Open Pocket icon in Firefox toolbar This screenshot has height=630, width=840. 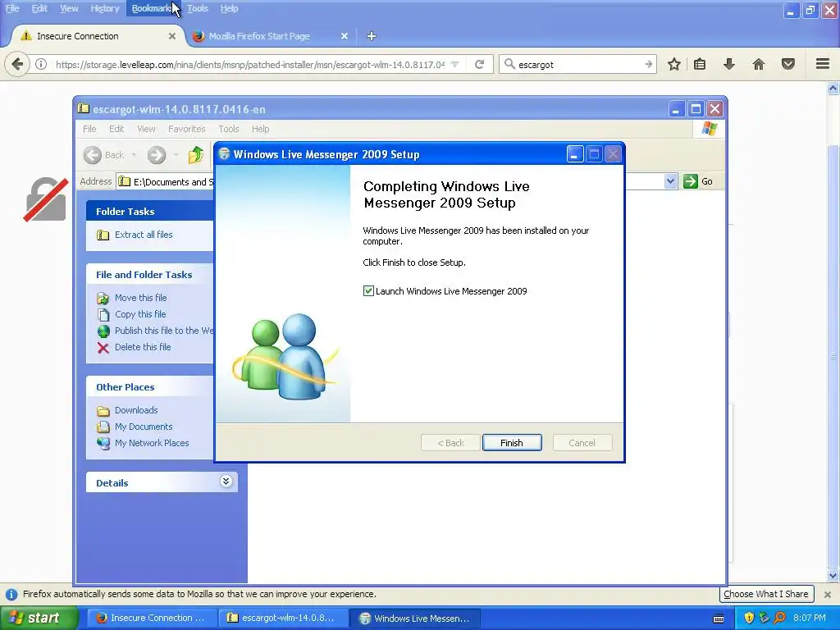click(x=788, y=64)
